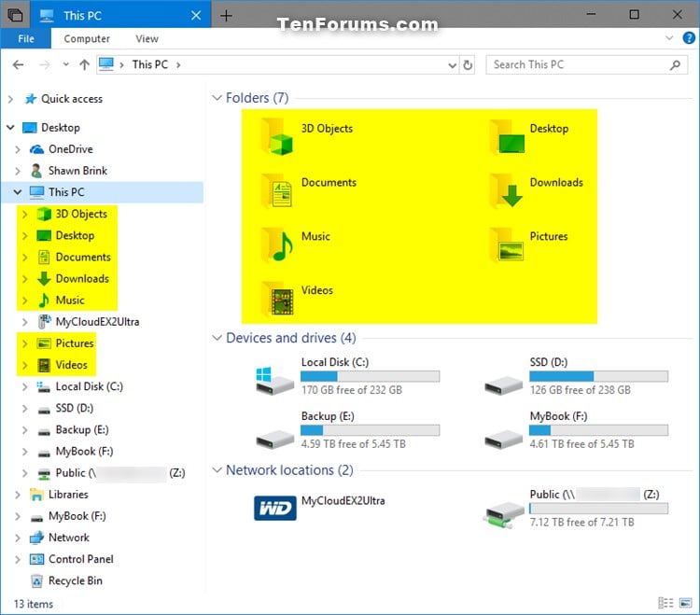Image resolution: width=700 pixels, height=615 pixels.
Task: Select the Public (Z:) network drive icon
Action: click(504, 514)
